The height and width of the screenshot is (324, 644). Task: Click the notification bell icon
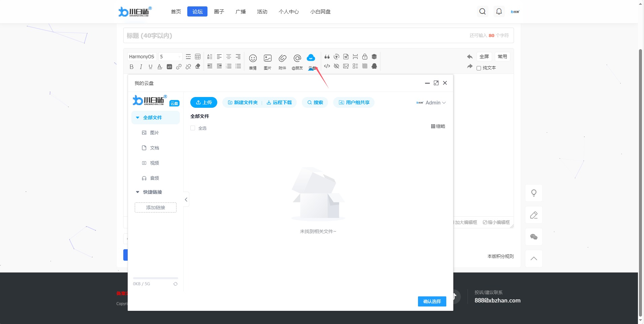[499, 11]
